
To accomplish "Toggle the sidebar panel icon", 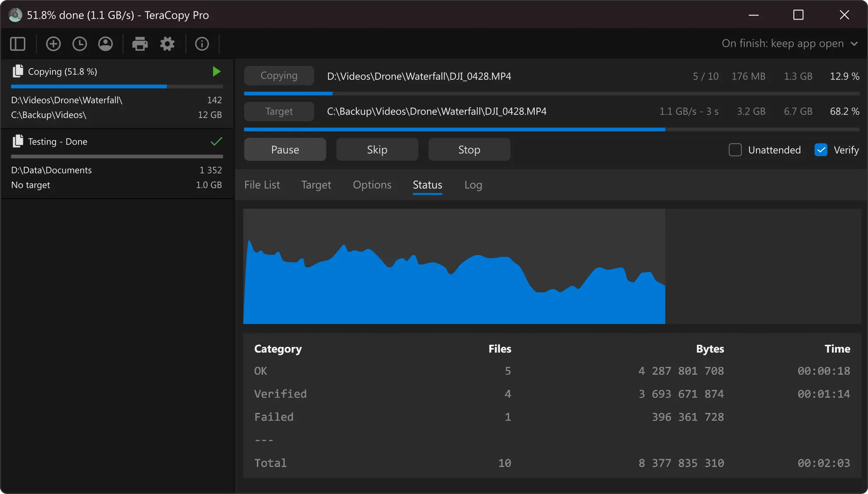I will [17, 44].
